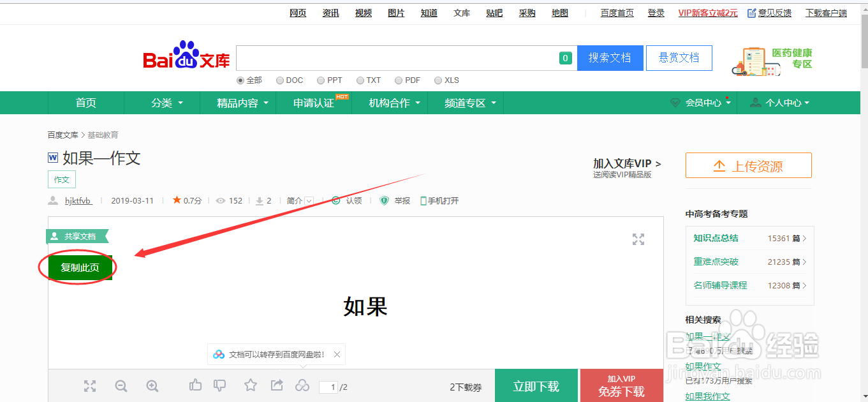Open 申请认证 nav item

314,103
